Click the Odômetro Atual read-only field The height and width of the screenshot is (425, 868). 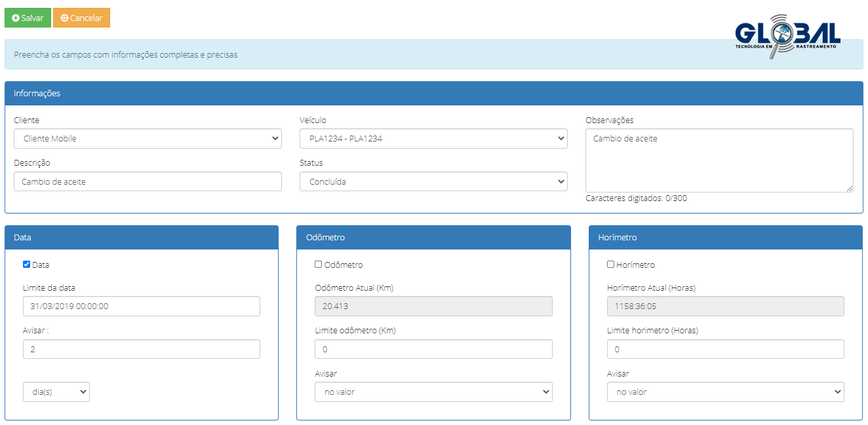pyautogui.click(x=433, y=306)
